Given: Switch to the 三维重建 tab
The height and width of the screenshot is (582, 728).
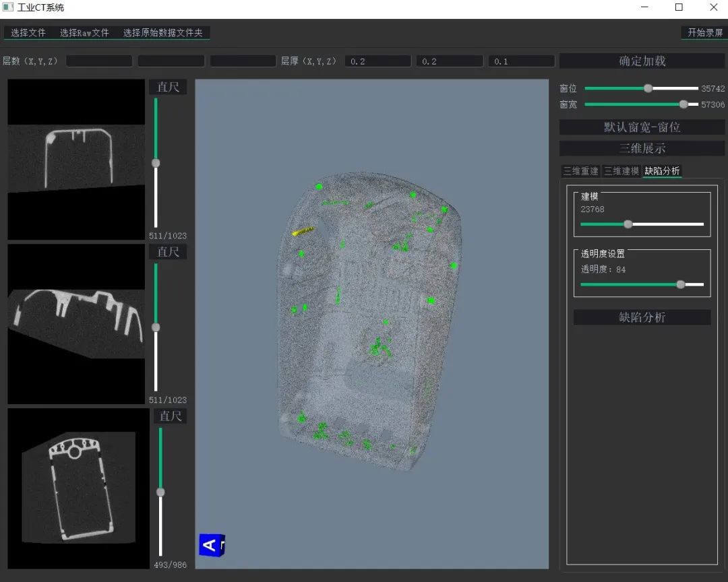Looking at the screenshot, I should 580,171.
